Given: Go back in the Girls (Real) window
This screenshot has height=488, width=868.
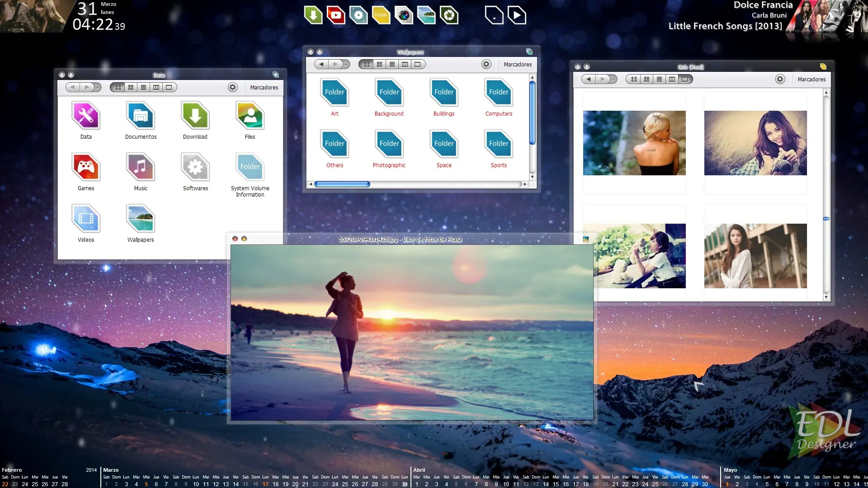Looking at the screenshot, I should (x=589, y=79).
